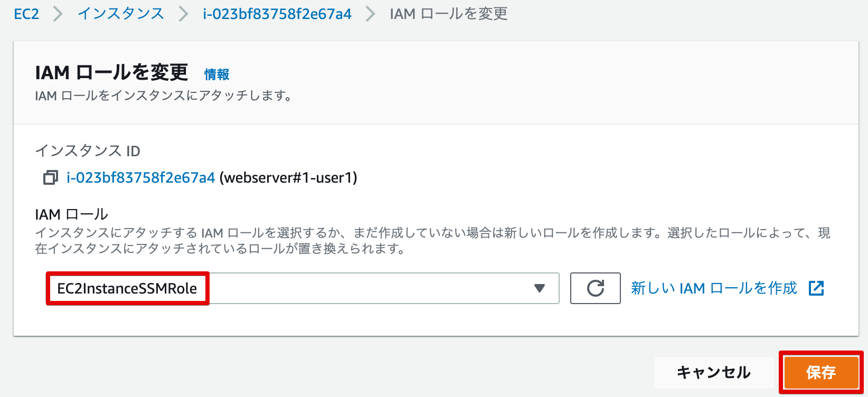Open インスタンス breadcrumb link
The height and width of the screenshot is (397, 868).
tap(121, 14)
